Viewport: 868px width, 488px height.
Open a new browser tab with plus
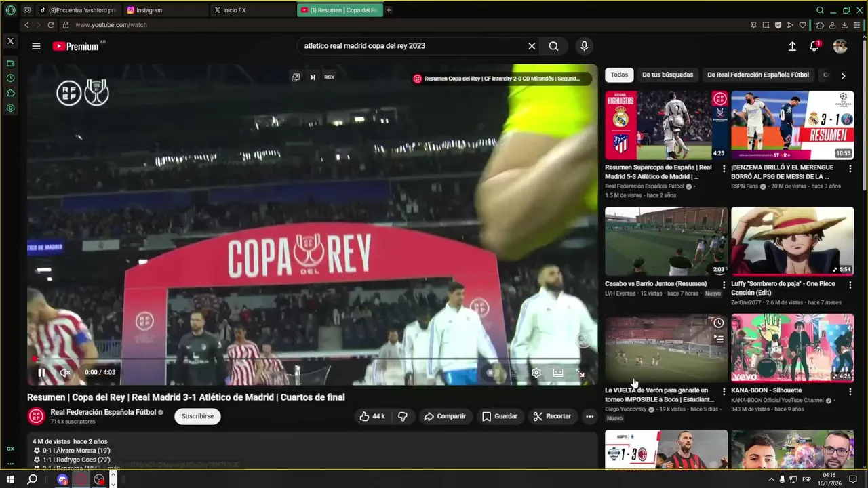[x=389, y=10]
